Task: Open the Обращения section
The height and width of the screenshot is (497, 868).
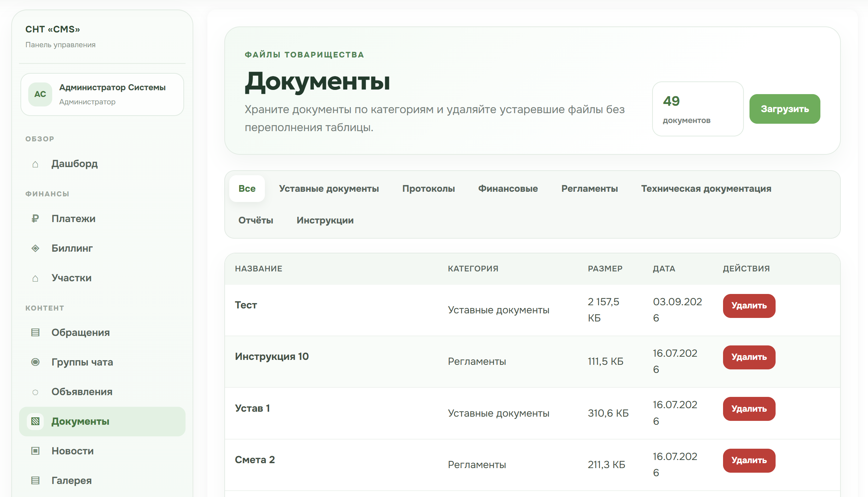Action: tap(102, 333)
